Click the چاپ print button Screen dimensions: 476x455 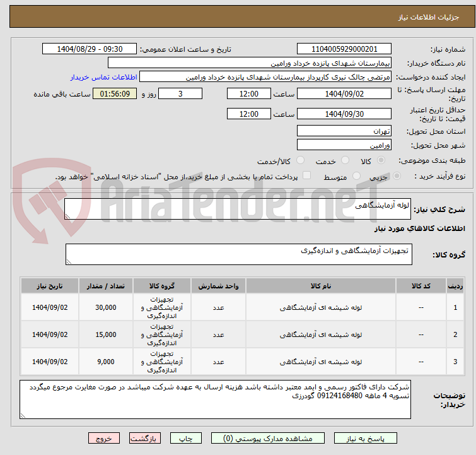click(186, 439)
